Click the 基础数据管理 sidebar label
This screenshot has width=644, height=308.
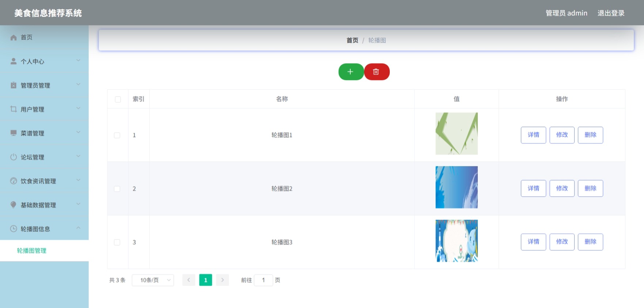pos(38,205)
